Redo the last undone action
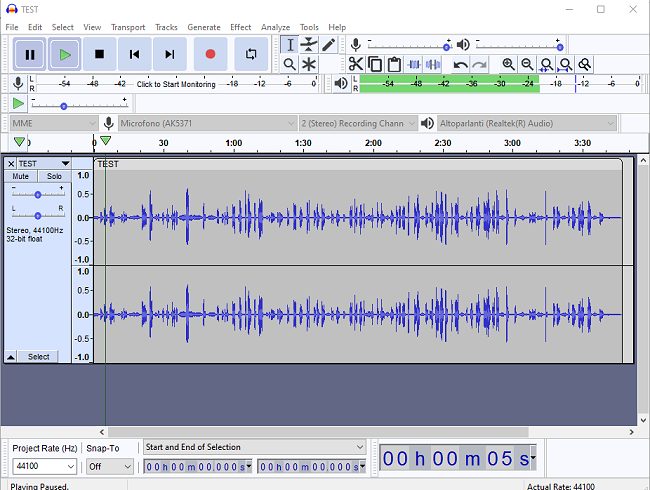The height and width of the screenshot is (490, 650). (479, 64)
